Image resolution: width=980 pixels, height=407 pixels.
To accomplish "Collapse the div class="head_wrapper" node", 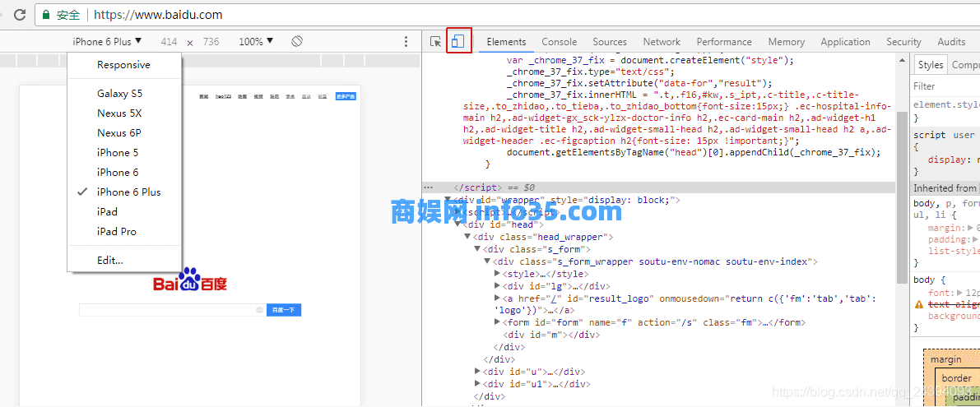I will pyautogui.click(x=467, y=237).
